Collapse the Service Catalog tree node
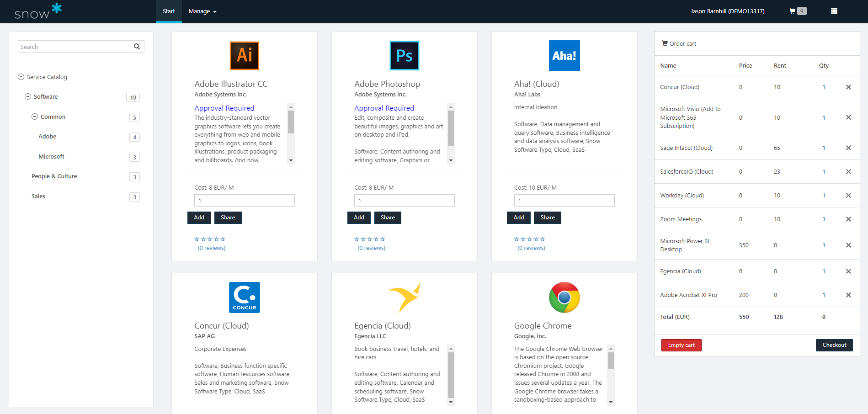This screenshot has height=414, width=868. click(x=21, y=77)
